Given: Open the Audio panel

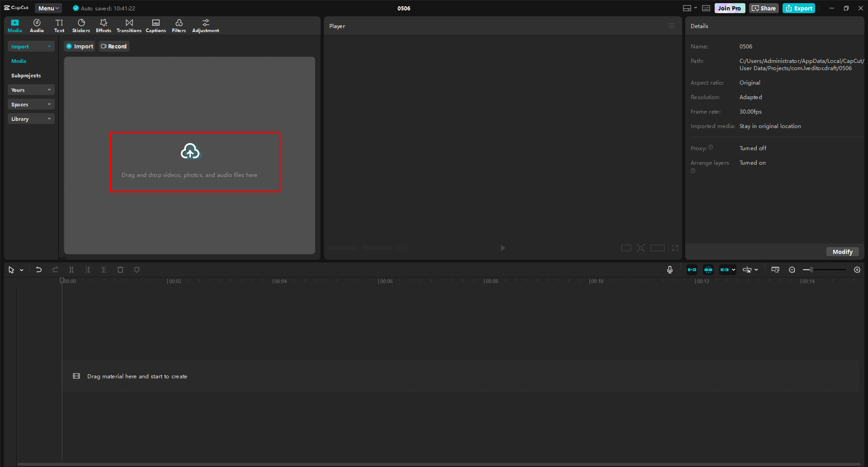Looking at the screenshot, I should 37,26.
